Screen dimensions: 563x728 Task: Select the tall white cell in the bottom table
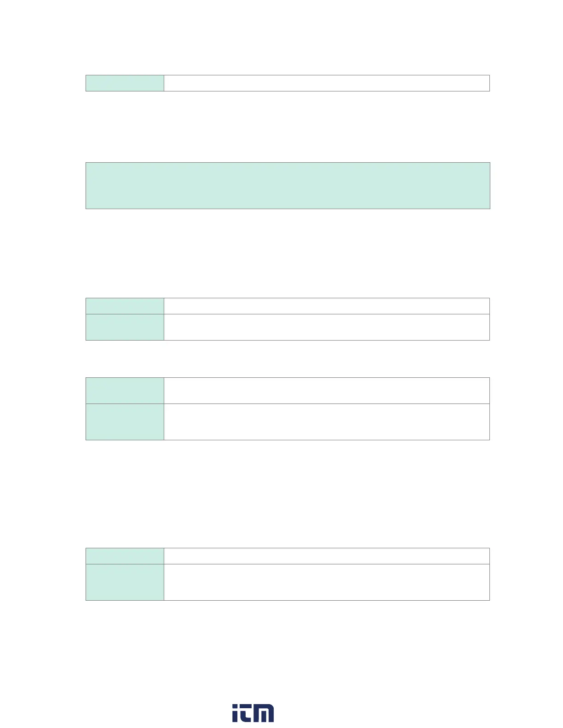(x=327, y=582)
